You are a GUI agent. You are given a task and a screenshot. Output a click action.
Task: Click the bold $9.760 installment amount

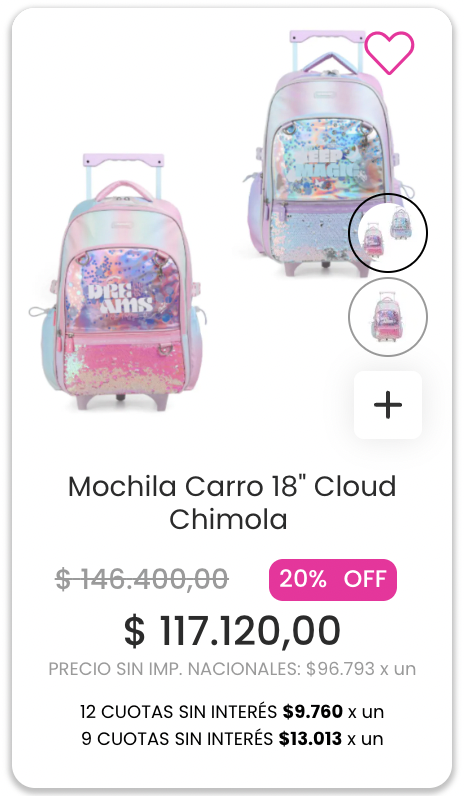click(x=313, y=712)
